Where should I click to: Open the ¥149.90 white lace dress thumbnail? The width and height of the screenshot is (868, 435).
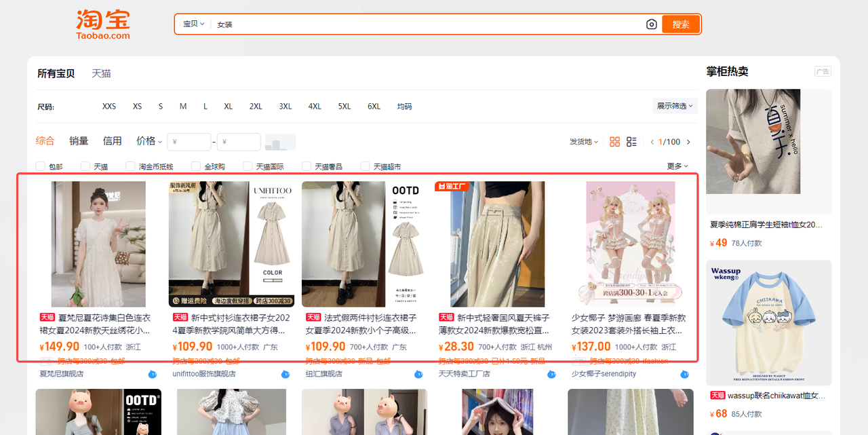98,244
